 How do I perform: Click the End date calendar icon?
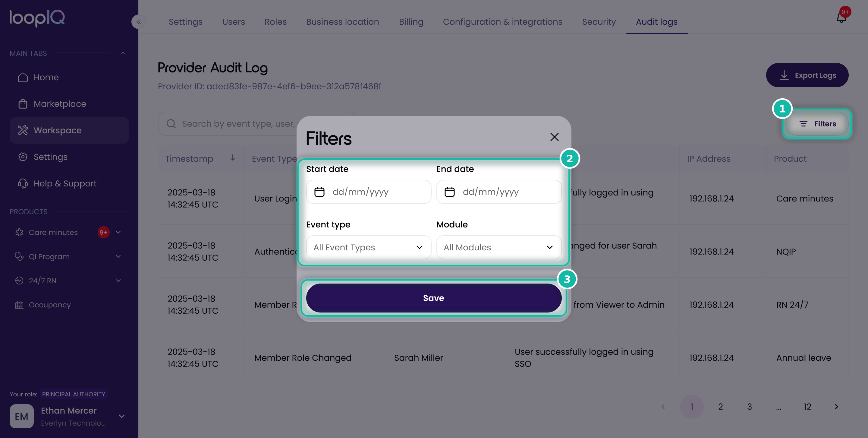click(x=449, y=192)
